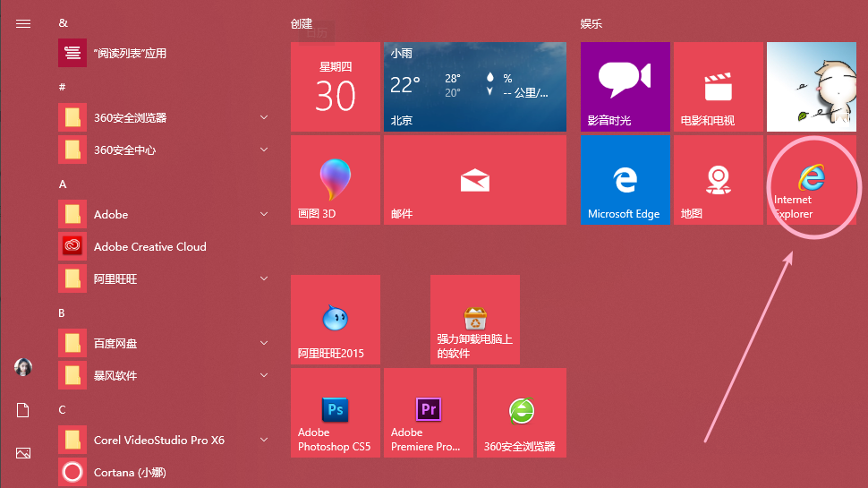This screenshot has width=868, height=488.
Task: Open the 暴风软件 folder entry
Action: pos(166,375)
